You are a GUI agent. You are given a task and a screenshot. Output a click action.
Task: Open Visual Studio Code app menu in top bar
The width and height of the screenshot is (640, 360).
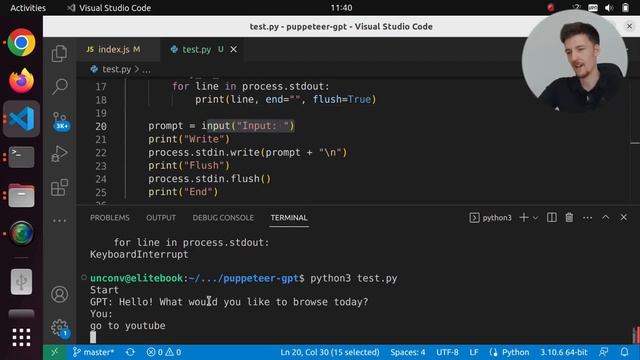(x=109, y=8)
